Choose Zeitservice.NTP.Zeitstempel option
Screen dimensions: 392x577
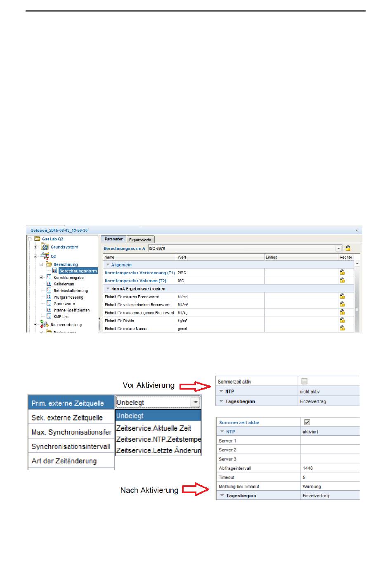(x=158, y=439)
